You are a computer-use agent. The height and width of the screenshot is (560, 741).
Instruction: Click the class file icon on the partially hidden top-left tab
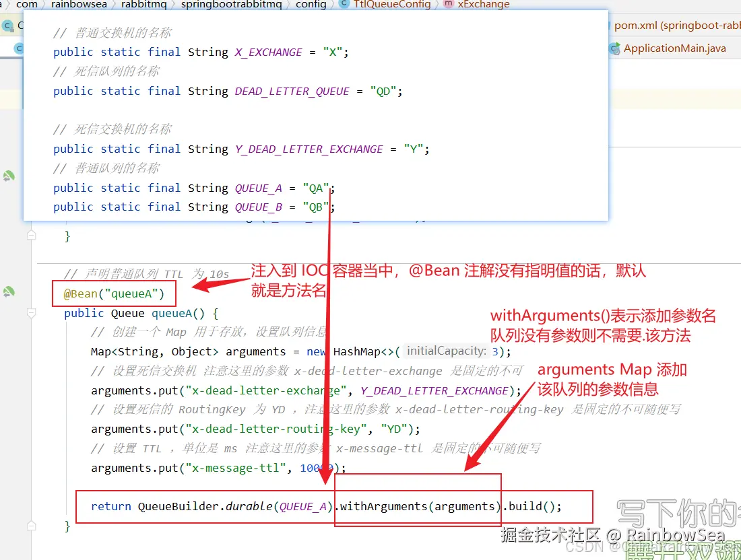click(x=7, y=26)
